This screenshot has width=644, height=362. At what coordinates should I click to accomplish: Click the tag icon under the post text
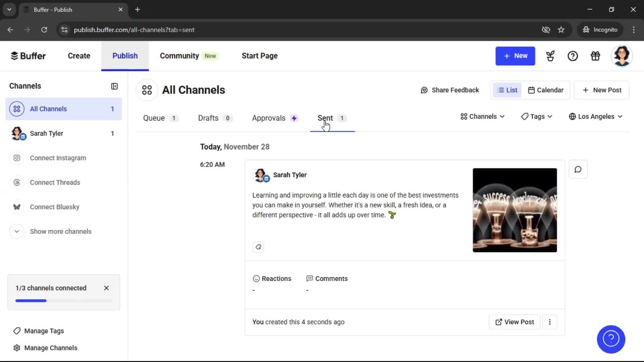tap(258, 247)
